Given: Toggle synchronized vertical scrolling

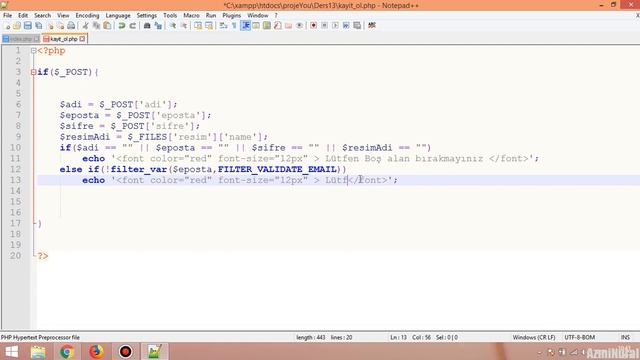Looking at the screenshot, I should 198,26.
